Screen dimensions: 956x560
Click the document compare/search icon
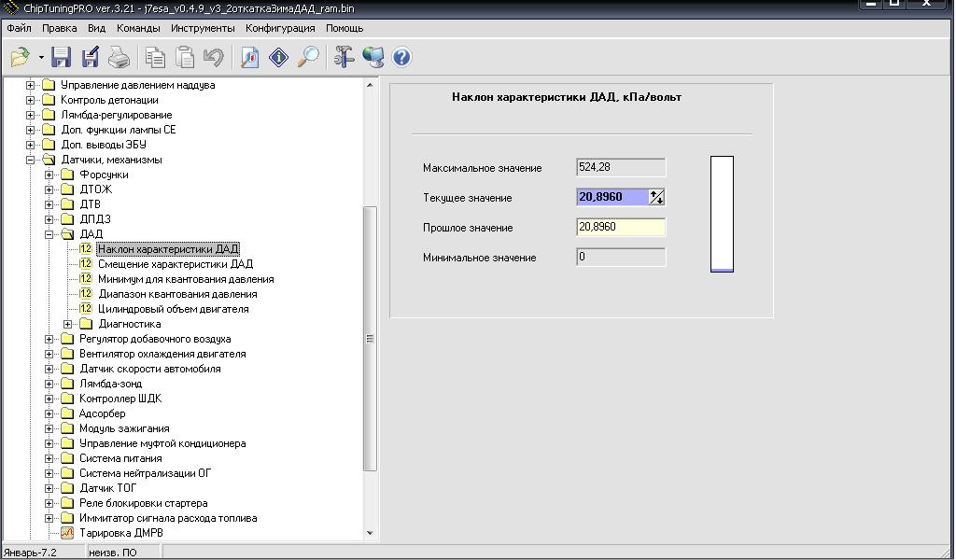pos(249,57)
